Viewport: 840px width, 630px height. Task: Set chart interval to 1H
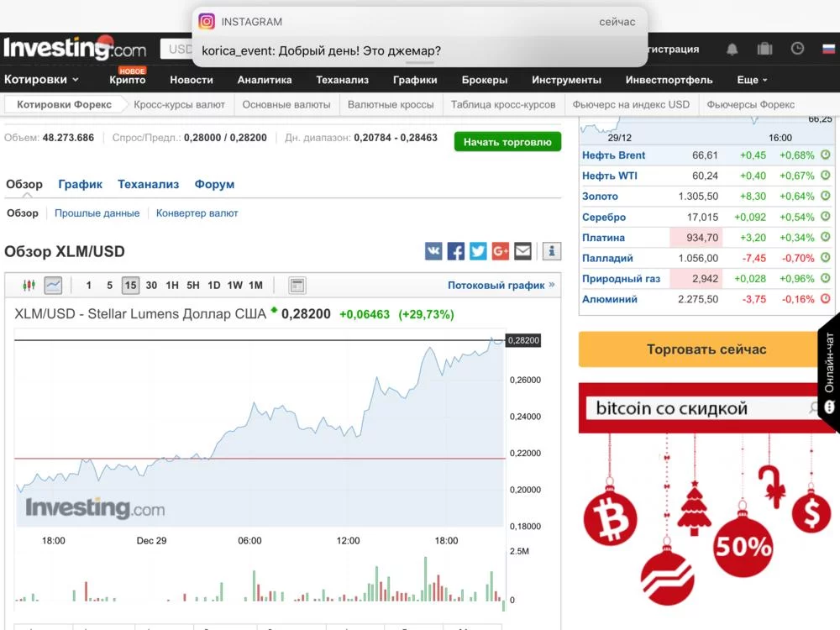(x=172, y=285)
